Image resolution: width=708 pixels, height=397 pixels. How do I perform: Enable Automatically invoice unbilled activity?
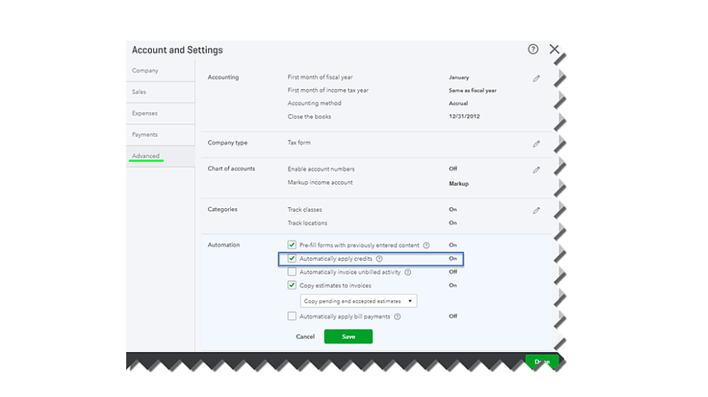292,272
